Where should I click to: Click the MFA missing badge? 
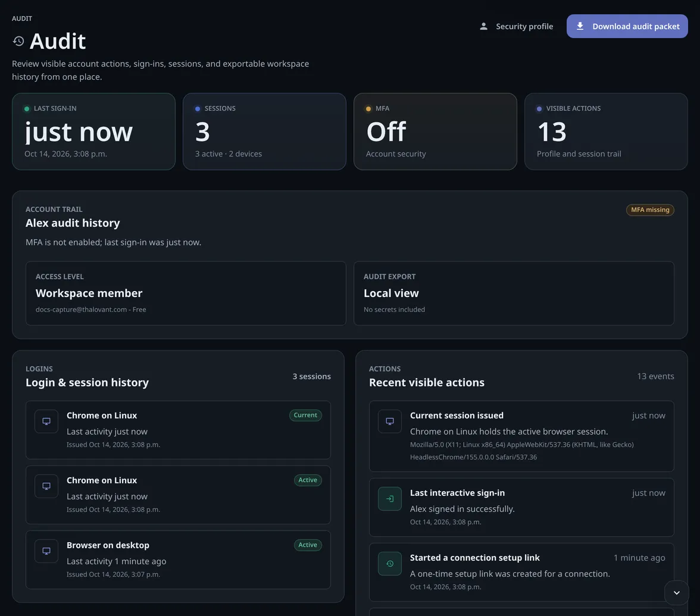pyautogui.click(x=650, y=209)
